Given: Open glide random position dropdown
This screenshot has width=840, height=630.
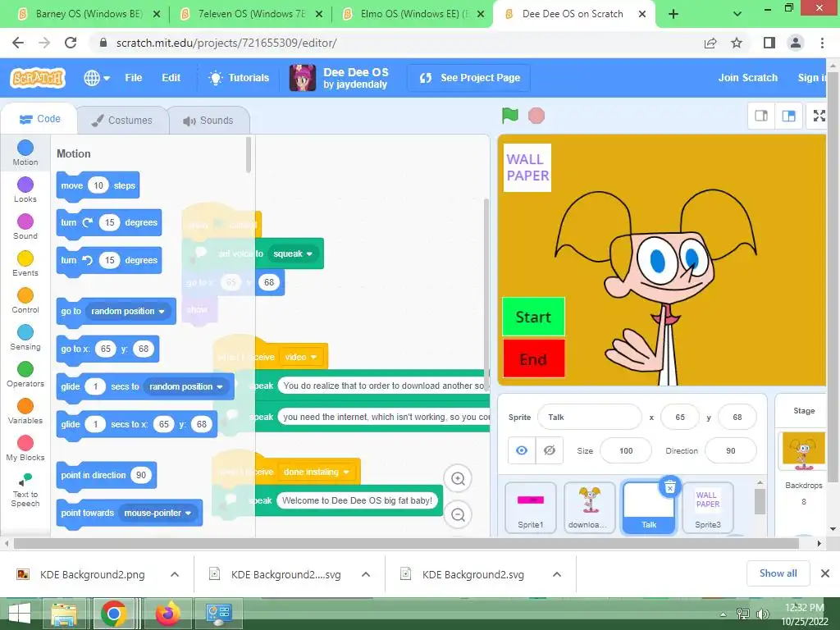Looking at the screenshot, I should click(x=186, y=387).
